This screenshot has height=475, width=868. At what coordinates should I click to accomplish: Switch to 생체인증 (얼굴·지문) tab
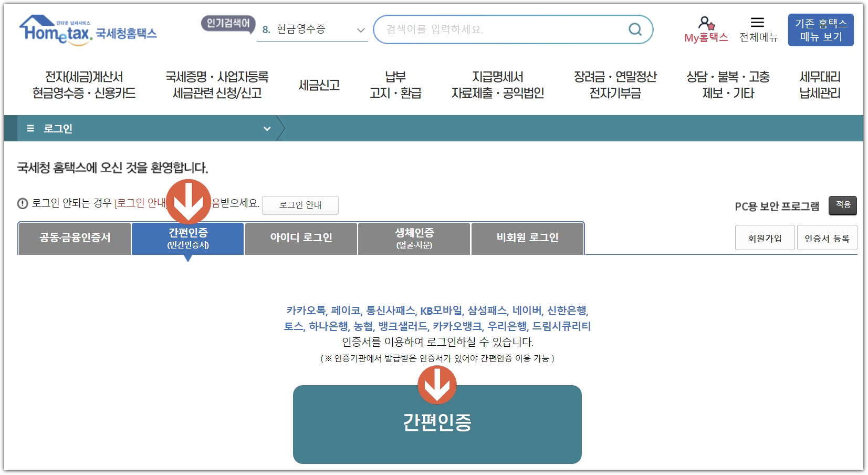[x=414, y=239]
